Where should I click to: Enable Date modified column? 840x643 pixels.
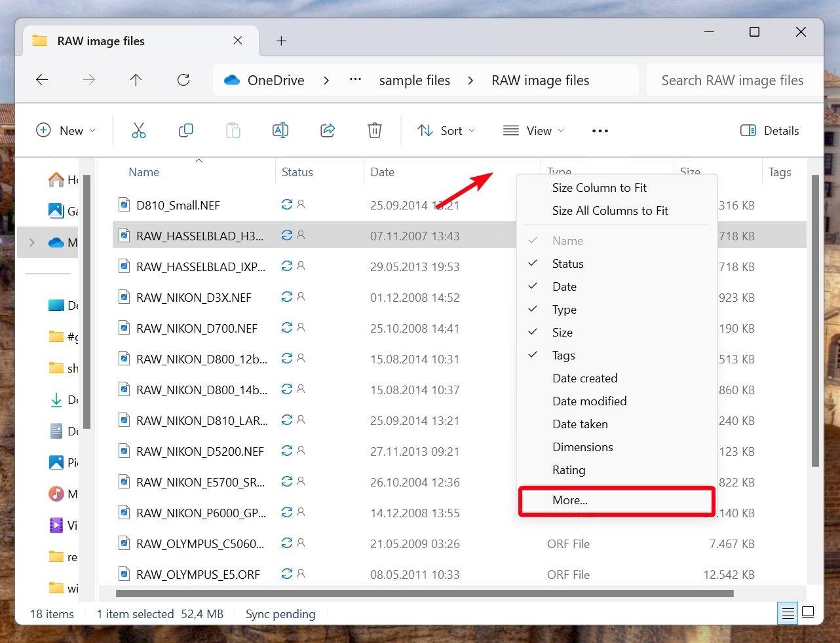(616, 401)
